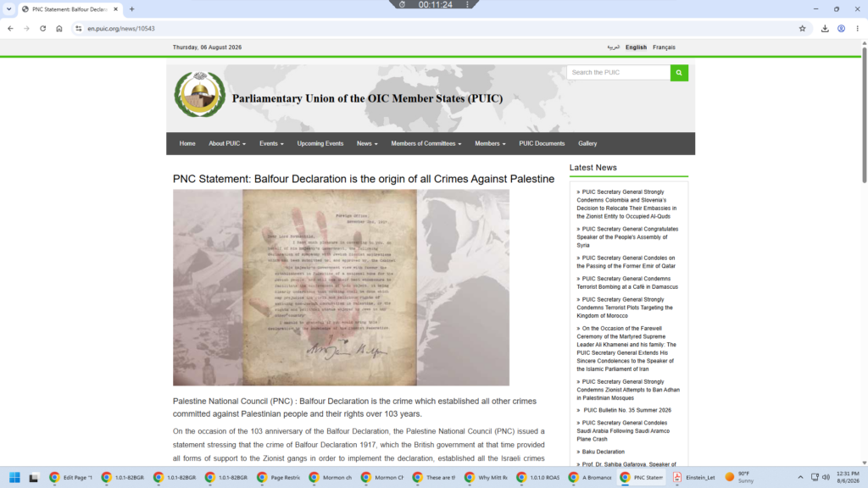
Task: Reload the current page
Action: pyautogui.click(x=42, y=29)
